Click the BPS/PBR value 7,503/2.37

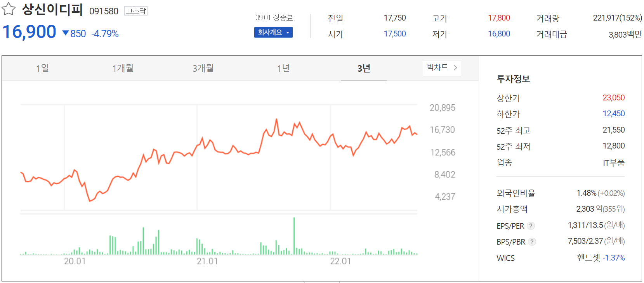pyautogui.click(x=585, y=241)
